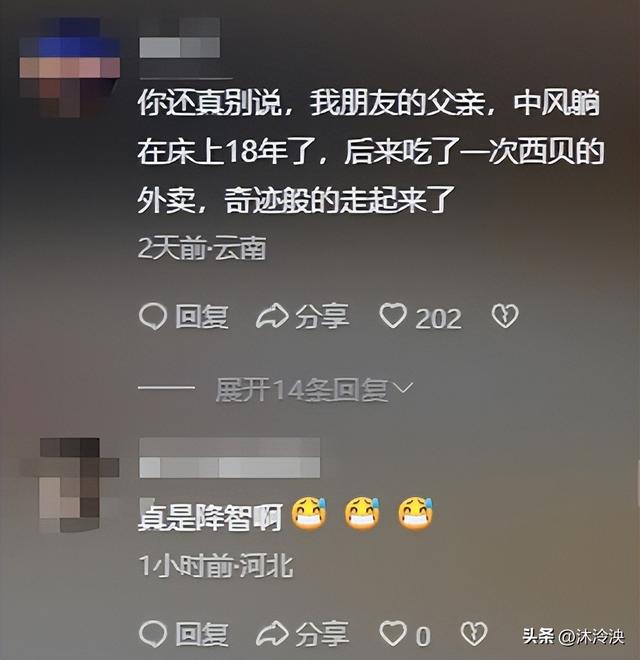Dislike the first comment using broken heart

[505, 317]
